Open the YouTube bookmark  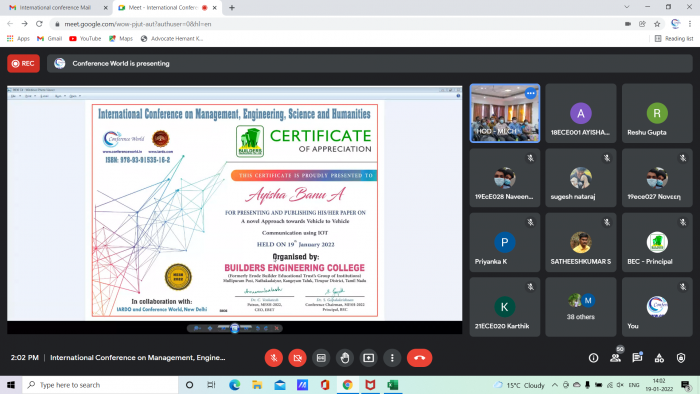point(85,39)
